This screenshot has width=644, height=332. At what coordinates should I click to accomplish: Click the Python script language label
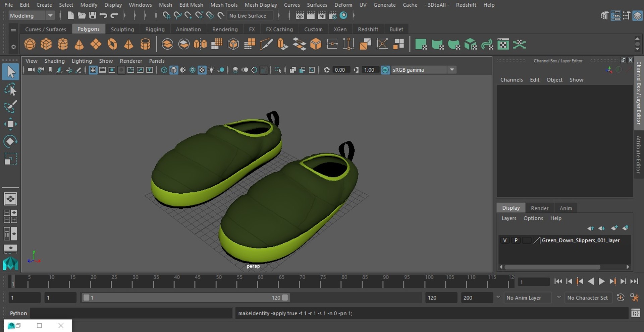pos(18,313)
